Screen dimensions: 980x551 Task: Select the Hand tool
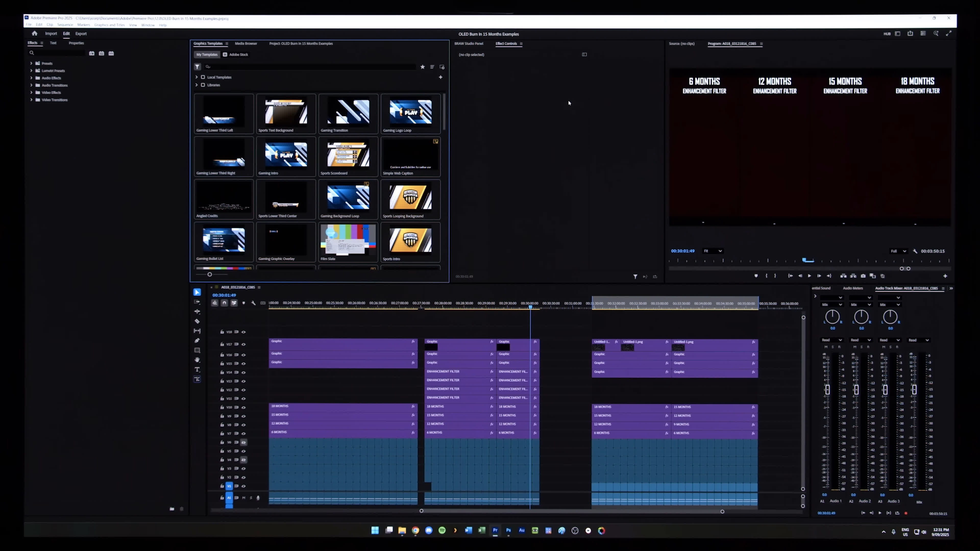[197, 360]
